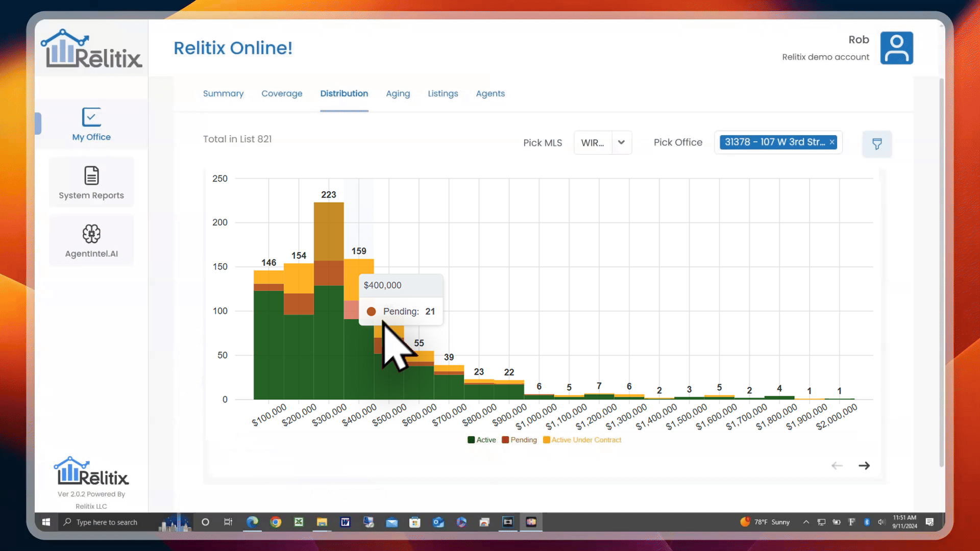Open System Reports from the sidebar

[x=91, y=182]
